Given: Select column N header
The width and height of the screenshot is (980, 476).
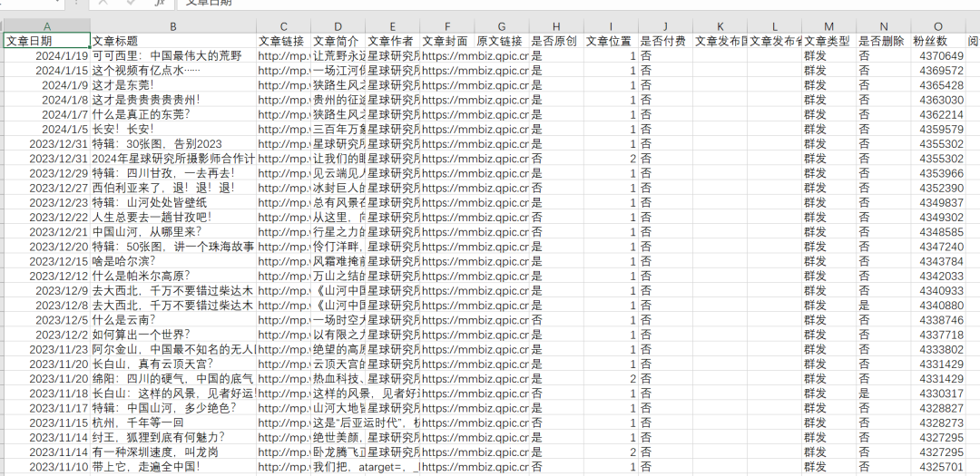Looking at the screenshot, I should coord(884,26).
